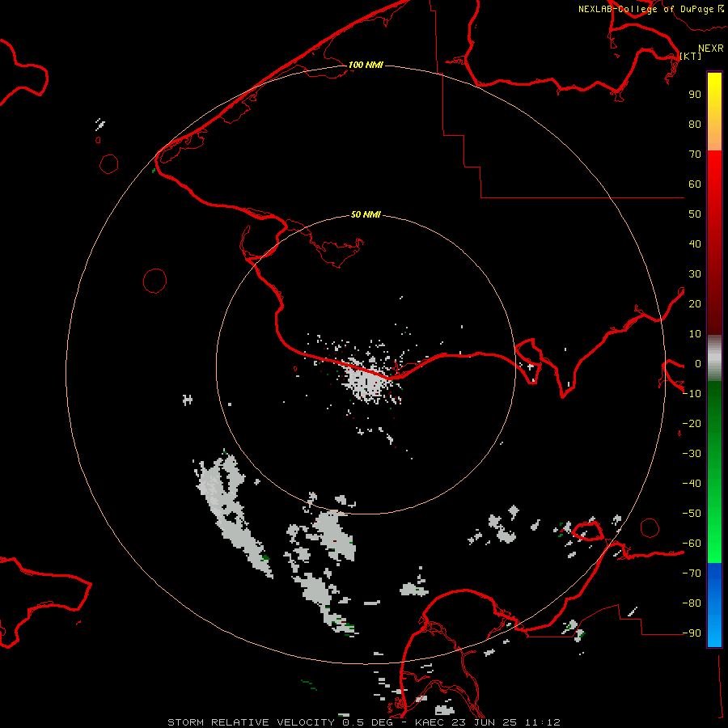Image resolution: width=728 pixels, height=728 pixels.
Task: Click the gray zero-velocity segment of the color bar
Action: (x=714, y=358)
